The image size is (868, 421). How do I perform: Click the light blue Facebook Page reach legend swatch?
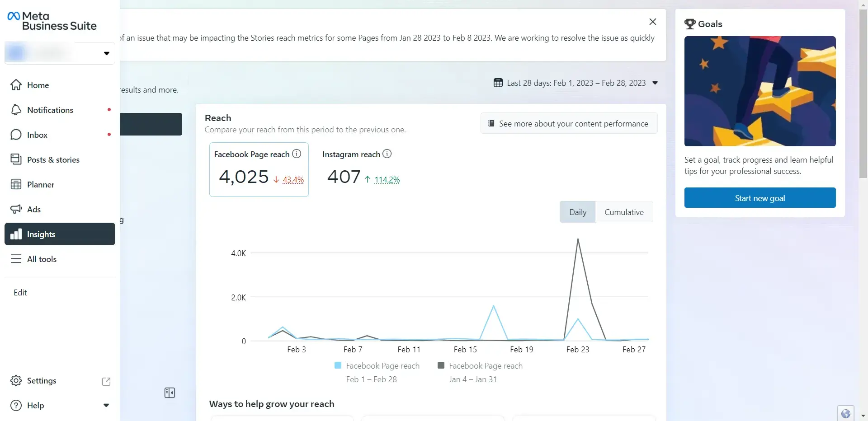[338, 365]
